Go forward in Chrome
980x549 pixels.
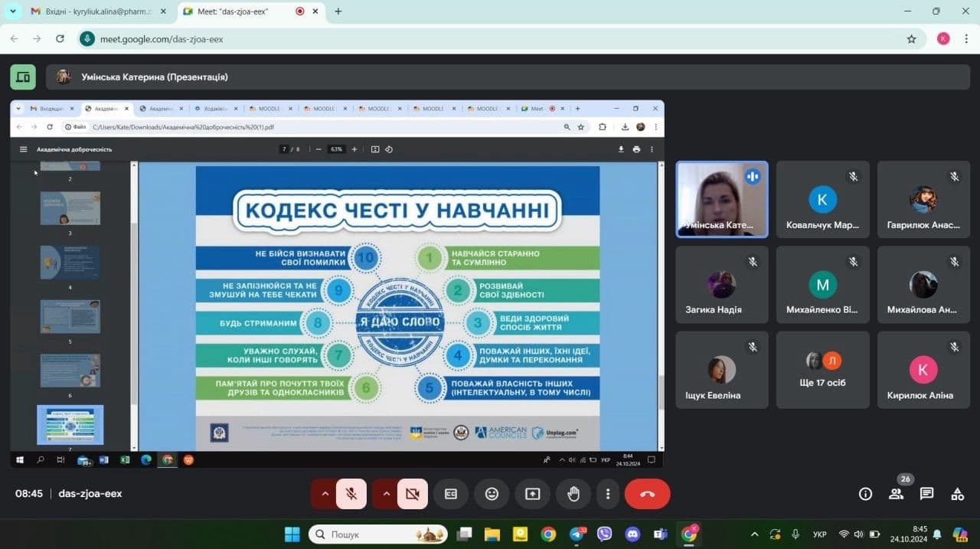coord(37,38)
